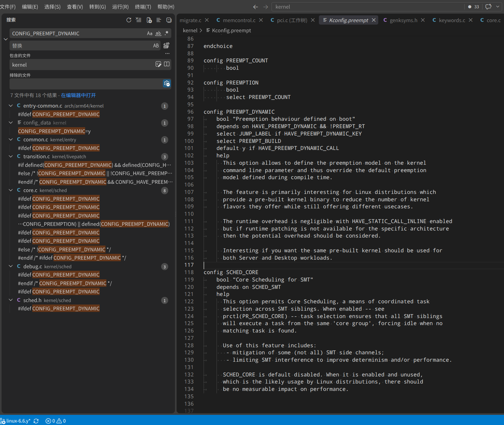Viewport: 504px width, 425px height.
Task: Click the replace all icon
Action: pyautogui.click(x=166, y=45)
